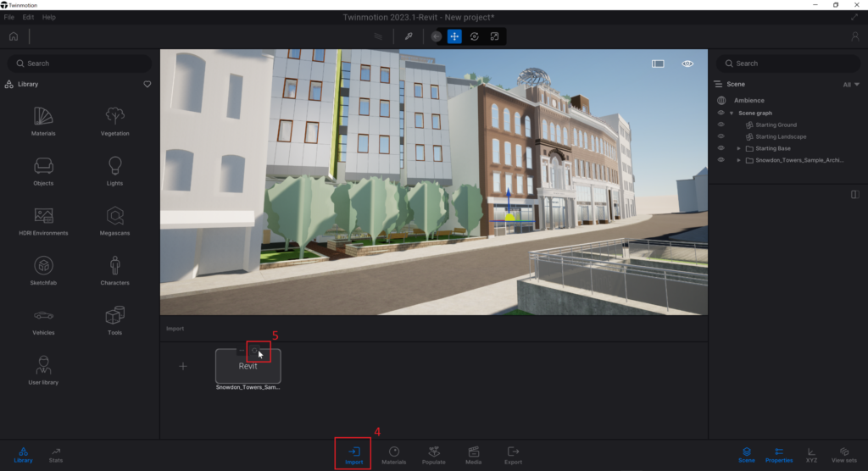Click the refresh icon on Revit import tile
The image size is (868, 471).
click(x=254, y=351)
